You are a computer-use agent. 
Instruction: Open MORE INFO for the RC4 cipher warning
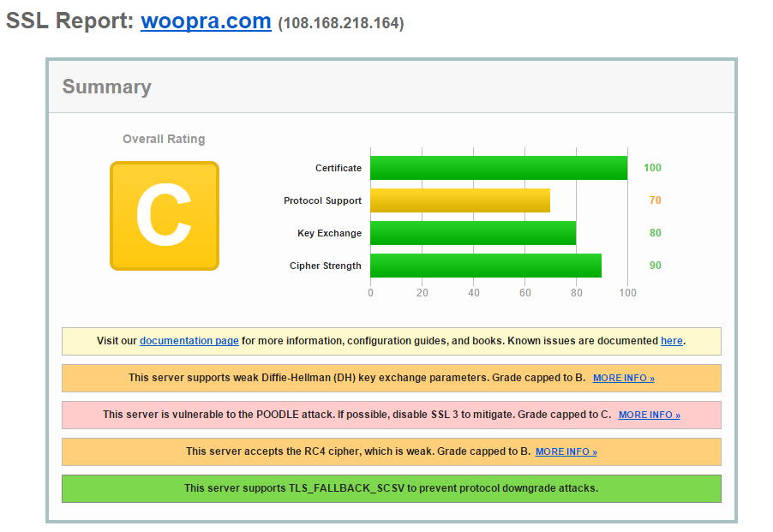(x=566, y=451)
